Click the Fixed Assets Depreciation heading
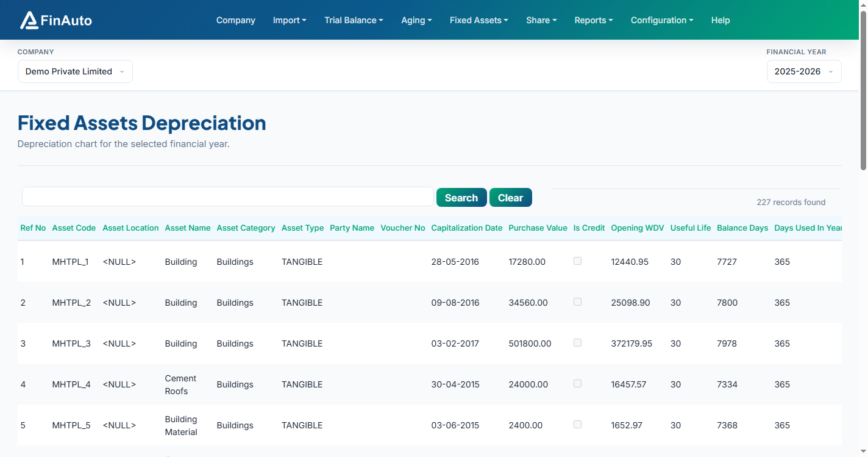Screen dimensions: 868x457 point(142,123)
